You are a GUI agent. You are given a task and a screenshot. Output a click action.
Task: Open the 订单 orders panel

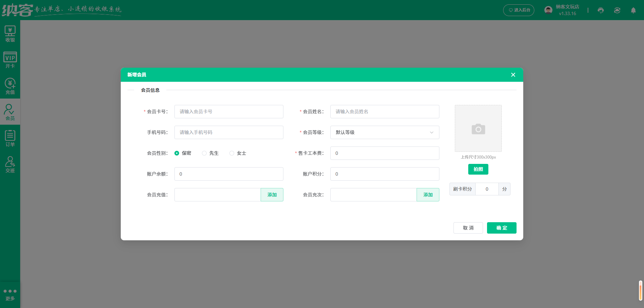(x=10, y=138)
